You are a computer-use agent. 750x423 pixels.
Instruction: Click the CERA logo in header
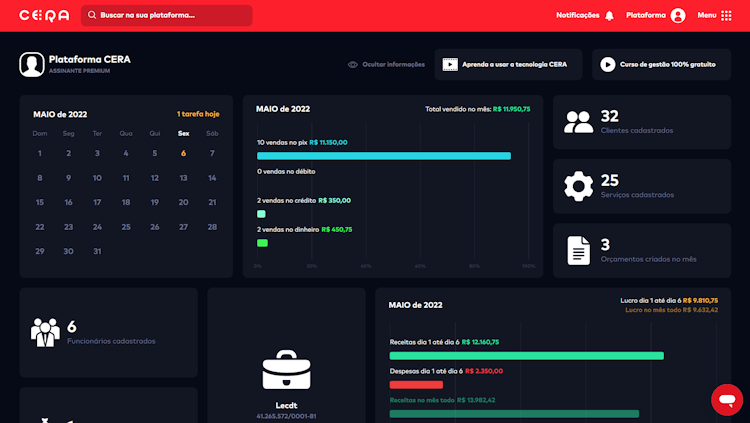pyautogui.click(x=44, y=16)
